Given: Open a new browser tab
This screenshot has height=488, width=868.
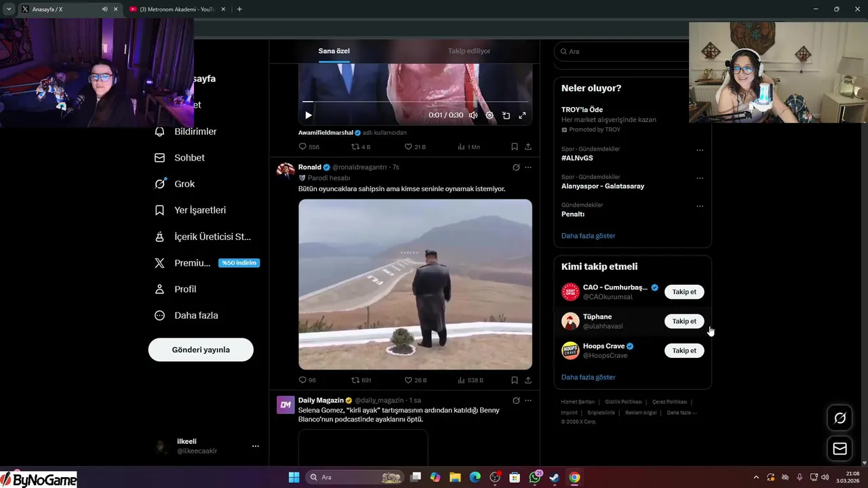Looking at the screenshot, I should 239,9.
